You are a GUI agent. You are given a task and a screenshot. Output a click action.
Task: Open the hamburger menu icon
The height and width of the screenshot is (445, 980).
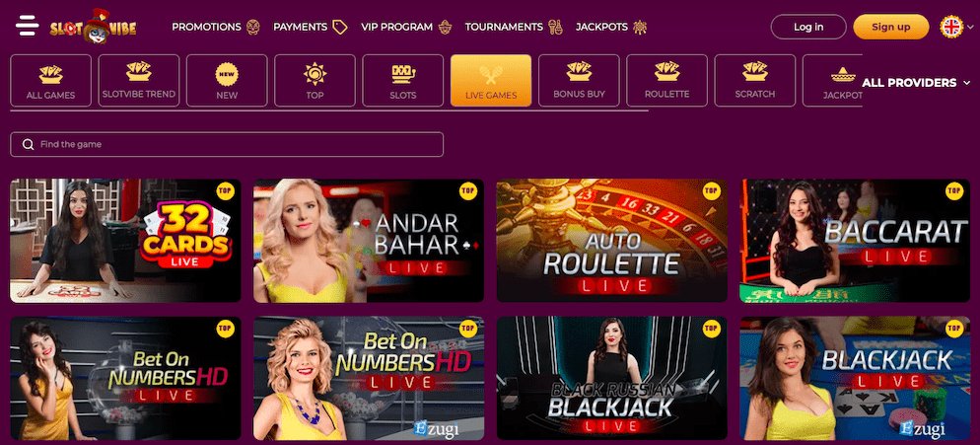click(x=28, y=27)
